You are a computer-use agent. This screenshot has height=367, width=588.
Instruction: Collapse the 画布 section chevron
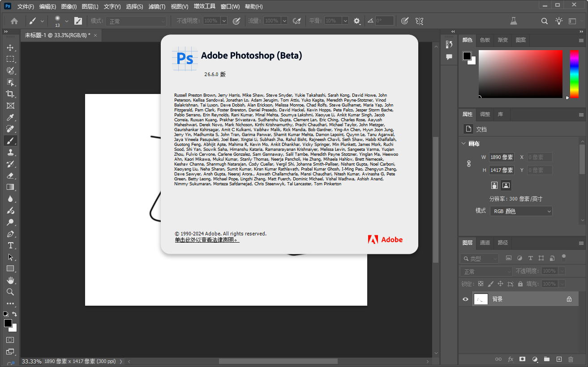464,144
